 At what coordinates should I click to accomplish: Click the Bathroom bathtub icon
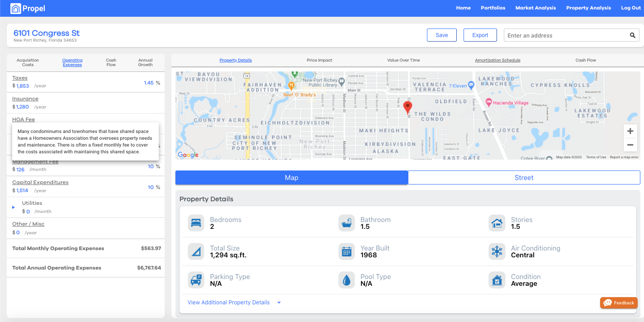click(x=346, y=223)
